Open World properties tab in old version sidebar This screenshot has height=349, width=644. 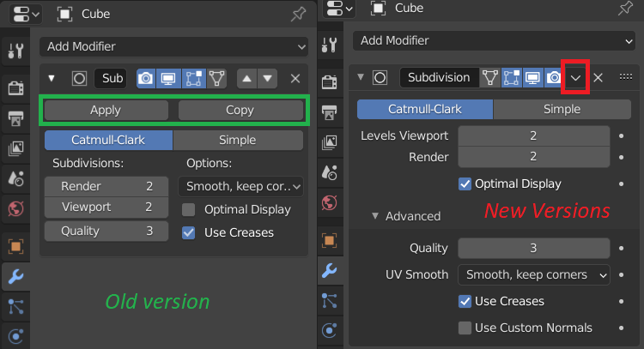pyautogui.click(x=15, y=208)
